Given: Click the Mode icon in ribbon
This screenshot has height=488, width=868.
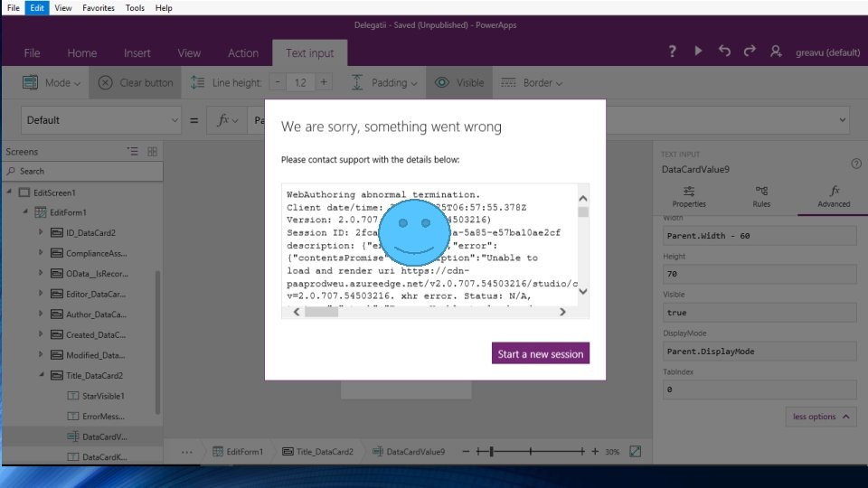Looking at the screenshot, I should click(31, 82).
